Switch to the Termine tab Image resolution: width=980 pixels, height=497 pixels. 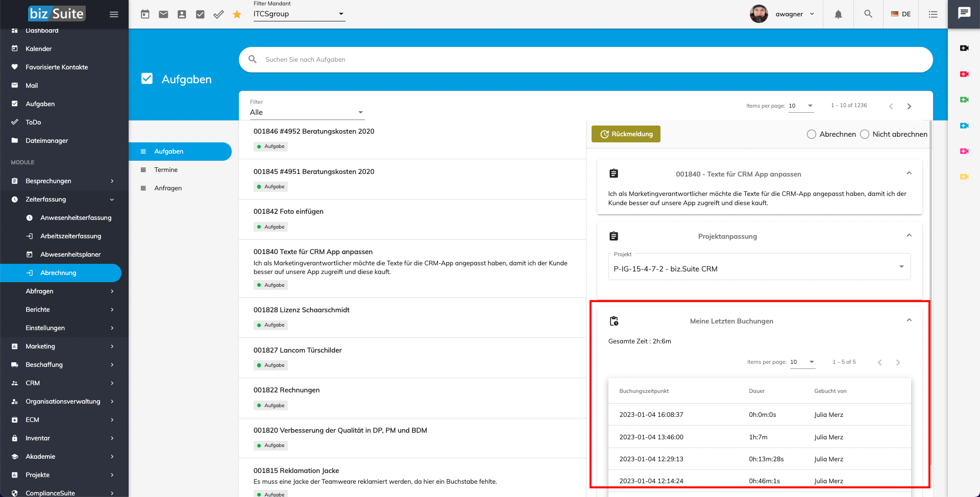[166, 170]
